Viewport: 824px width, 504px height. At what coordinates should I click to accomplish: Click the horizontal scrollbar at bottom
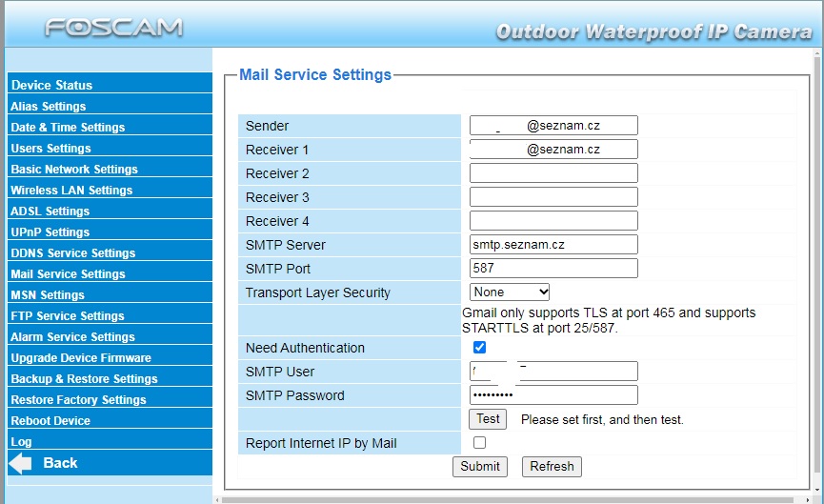tap(514, 498)
